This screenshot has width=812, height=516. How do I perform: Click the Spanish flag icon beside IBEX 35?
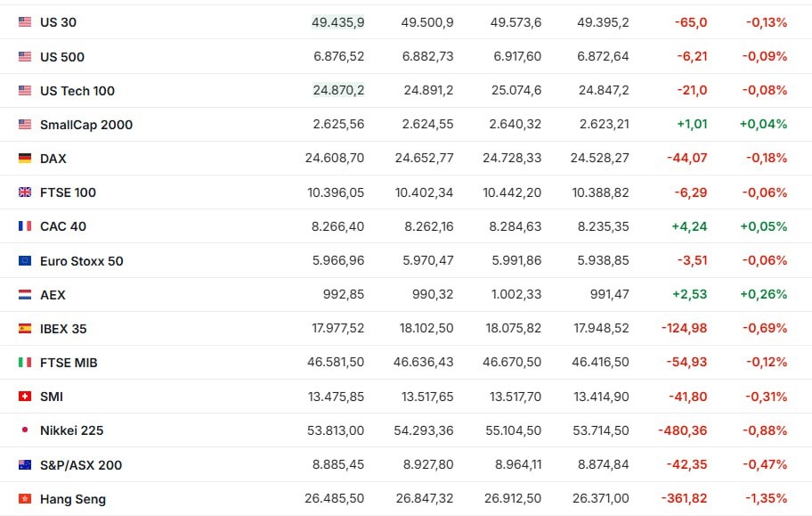coord(25,329)
